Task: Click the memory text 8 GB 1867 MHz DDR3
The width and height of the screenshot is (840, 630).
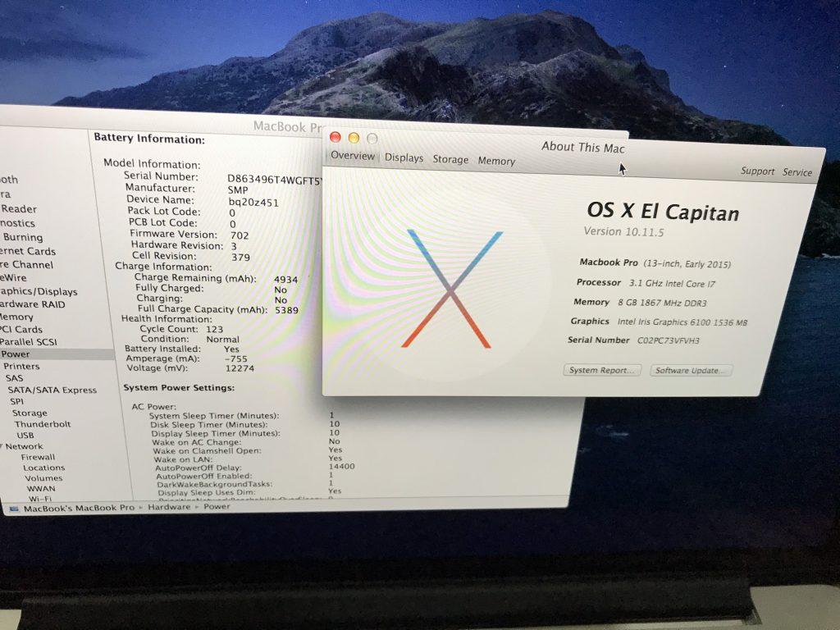Action: point(662,304)
